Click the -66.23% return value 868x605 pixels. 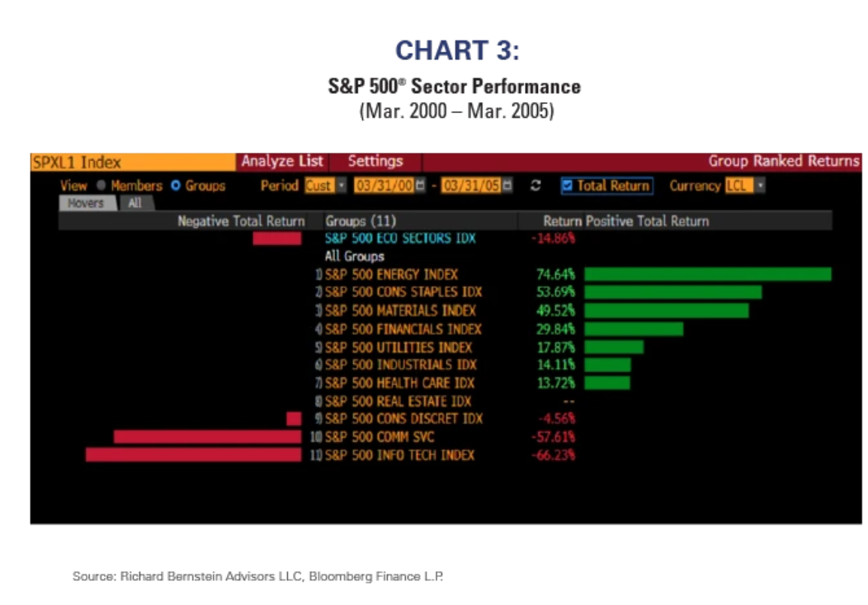coord(554,455)
